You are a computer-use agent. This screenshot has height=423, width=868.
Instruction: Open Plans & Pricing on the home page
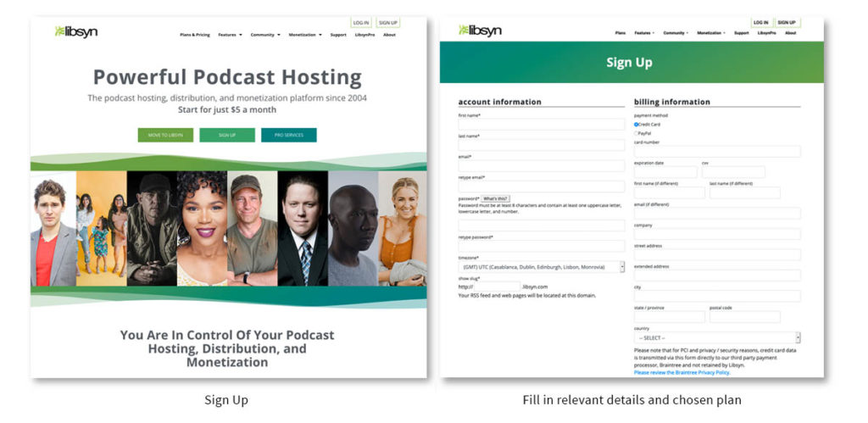[195, 35]
